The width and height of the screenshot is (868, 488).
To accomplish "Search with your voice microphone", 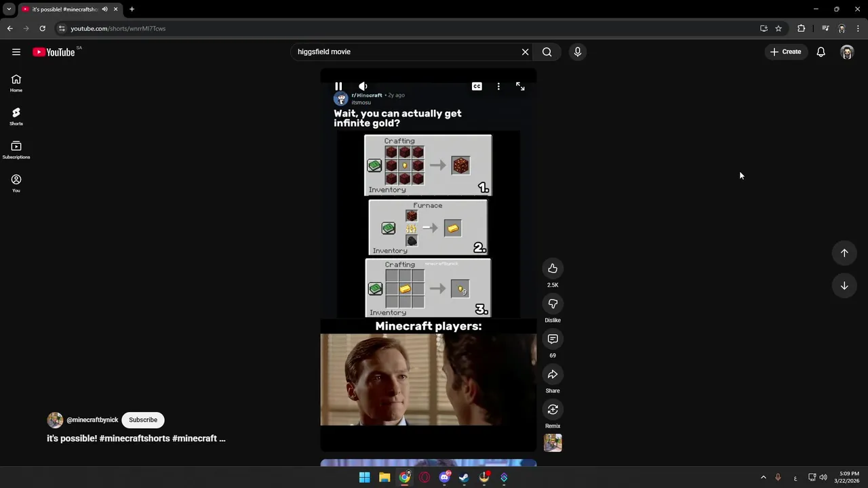I will click(x=578, y=52).
